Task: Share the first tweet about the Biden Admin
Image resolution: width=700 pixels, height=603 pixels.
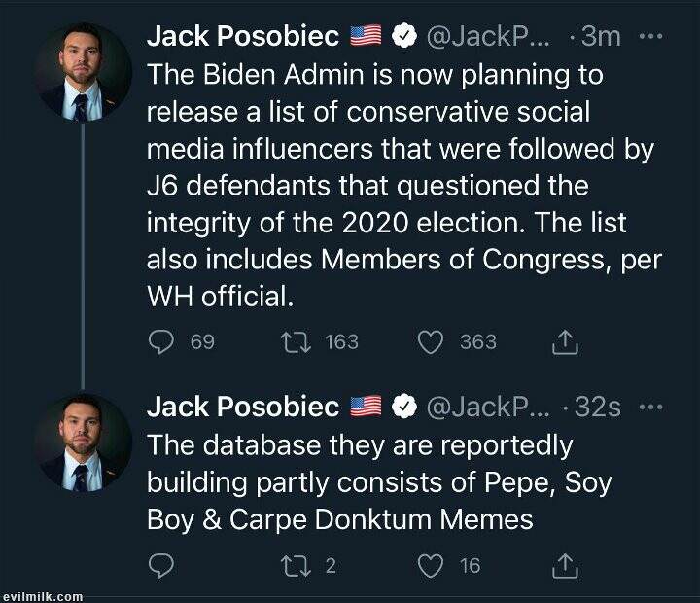Action: pos(565,341)
